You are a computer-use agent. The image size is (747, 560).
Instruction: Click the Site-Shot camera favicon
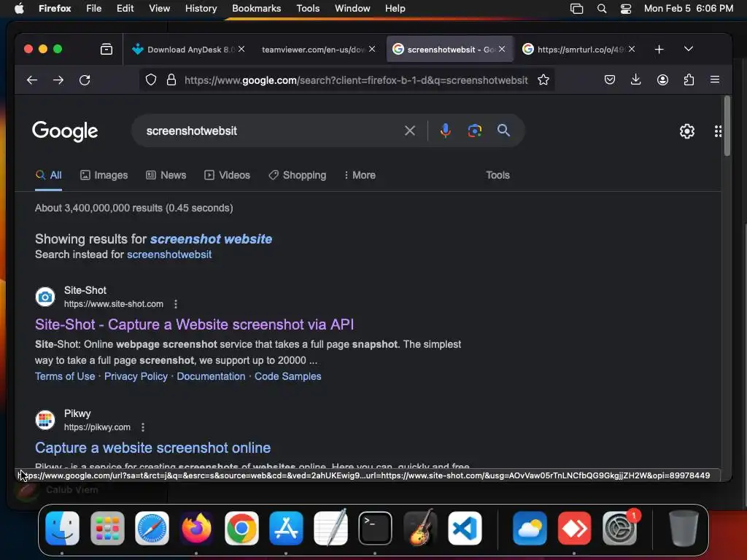point(45,297)
